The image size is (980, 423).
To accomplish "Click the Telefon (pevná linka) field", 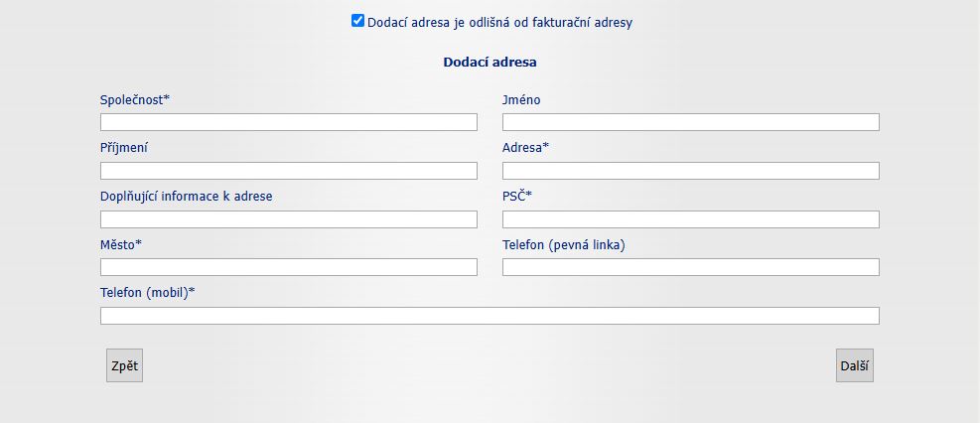I will pos(690,267).
